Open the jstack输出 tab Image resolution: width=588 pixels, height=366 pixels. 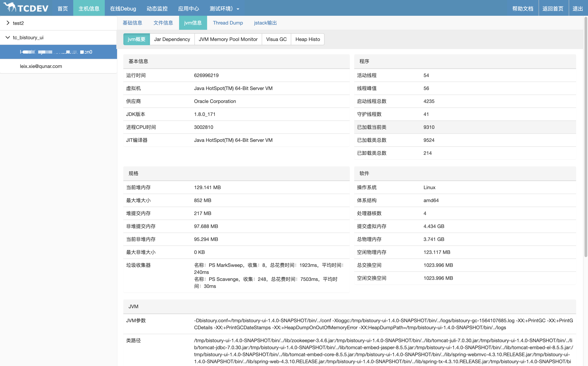[265, 23]
